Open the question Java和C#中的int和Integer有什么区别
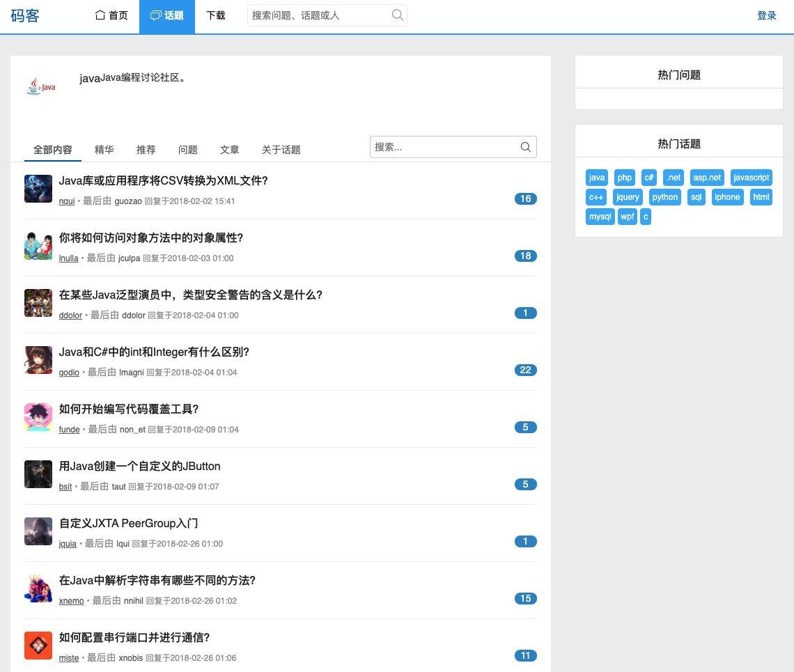The width and height of the screenshot is (794, 672). pos(155,352)
